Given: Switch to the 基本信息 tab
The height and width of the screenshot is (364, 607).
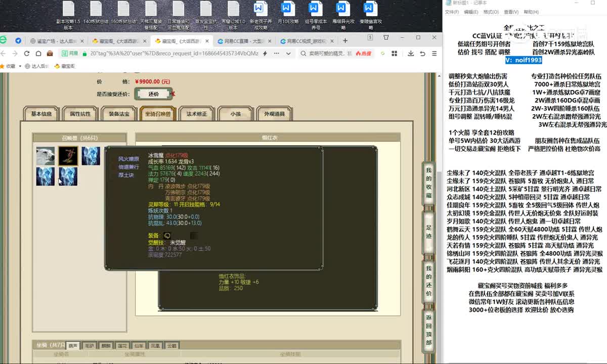Looking at the screenshot, I should [x=41, y=114].
